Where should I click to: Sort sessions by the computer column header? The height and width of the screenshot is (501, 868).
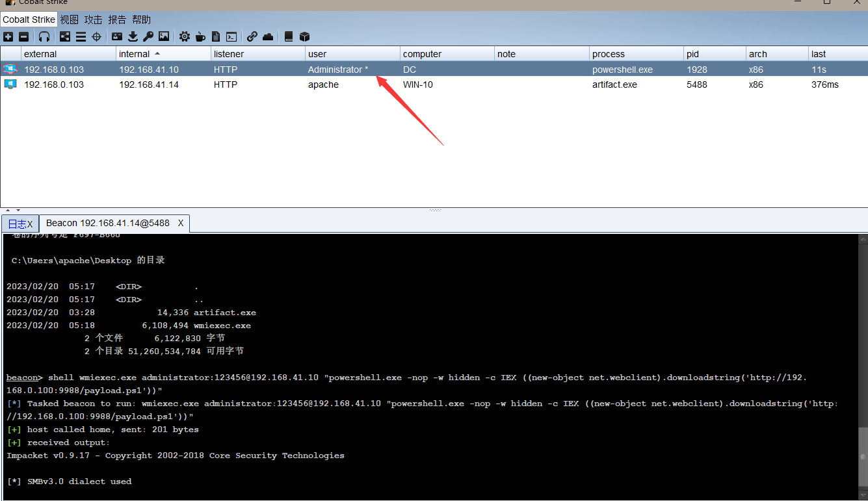(x=447, y=54)
